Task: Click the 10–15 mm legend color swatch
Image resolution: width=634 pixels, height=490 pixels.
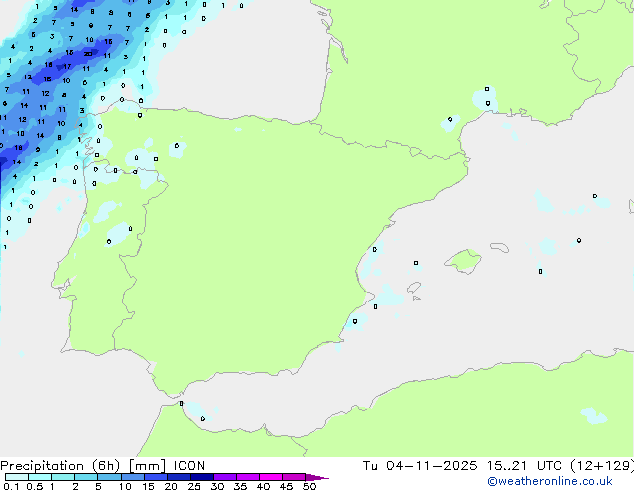Action: point(132,477)
